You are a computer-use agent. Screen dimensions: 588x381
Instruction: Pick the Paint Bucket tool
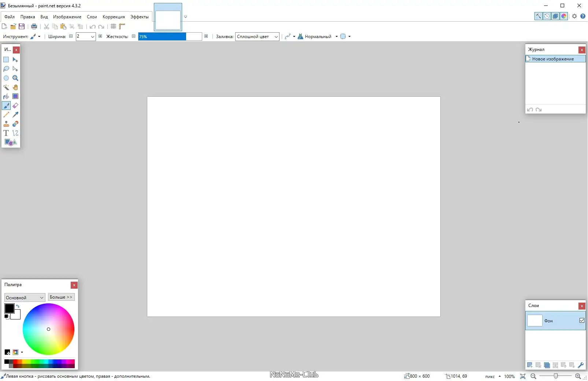pos(6,96)
